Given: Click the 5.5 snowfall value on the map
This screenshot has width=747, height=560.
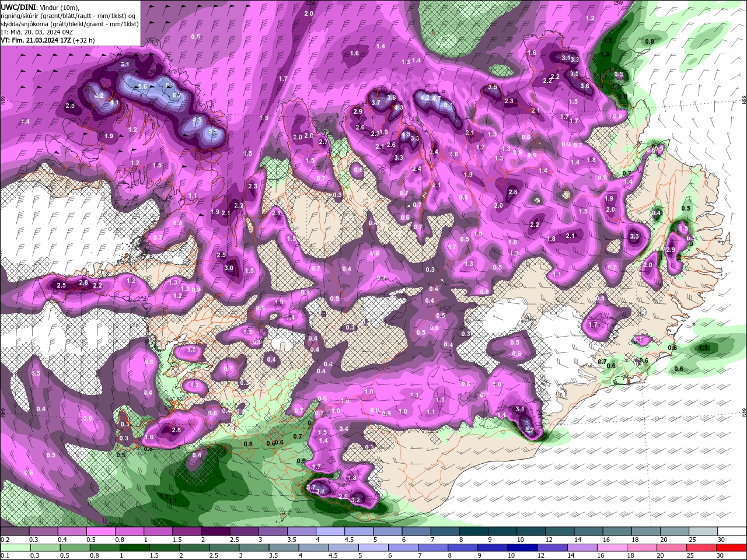Looking at the screenshot, I should point(213,131).
